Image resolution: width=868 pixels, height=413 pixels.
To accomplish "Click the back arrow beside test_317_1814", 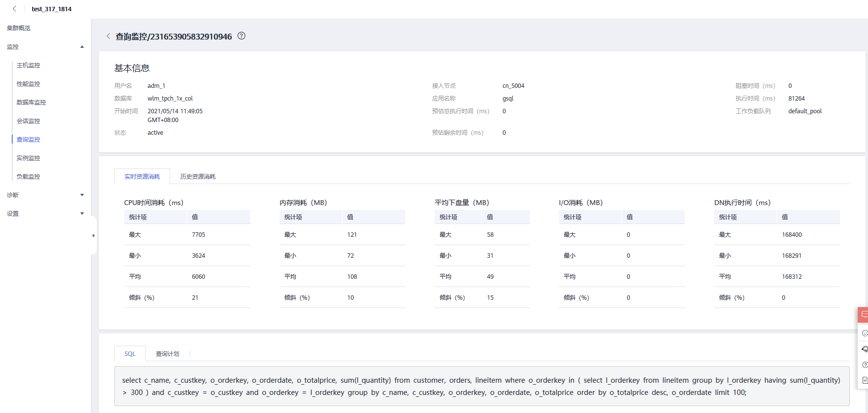I will [x=15, y=9].
